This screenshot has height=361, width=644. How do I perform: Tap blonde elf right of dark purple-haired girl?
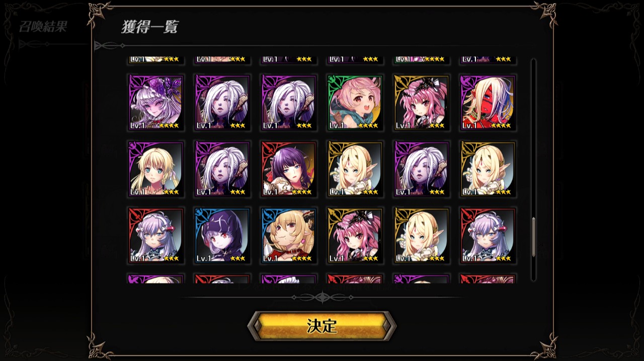point(355,169)
